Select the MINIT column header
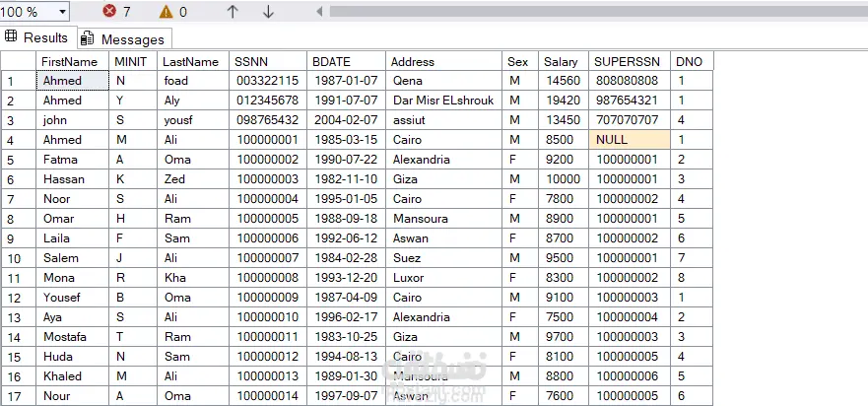 [x=133, y=61]
